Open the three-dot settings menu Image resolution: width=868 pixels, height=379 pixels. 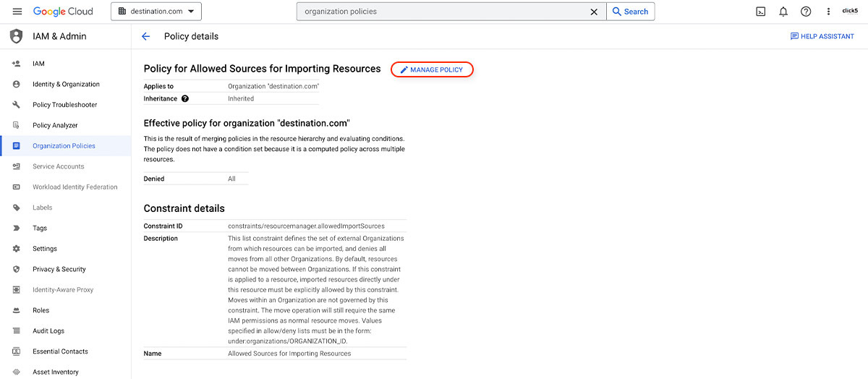(x=828, y=12)
